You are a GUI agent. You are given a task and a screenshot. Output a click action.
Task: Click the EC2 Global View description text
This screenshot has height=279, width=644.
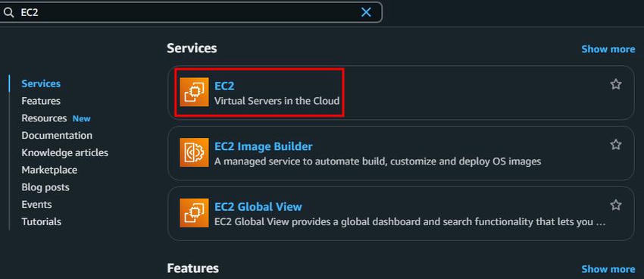(x=410, y=222)
